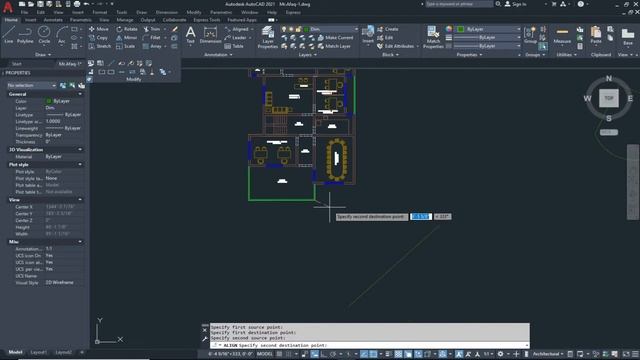This screenshot has width=640, height=360.
Task: Open the AutoCAD application menu logo
Action: point(7,7)
